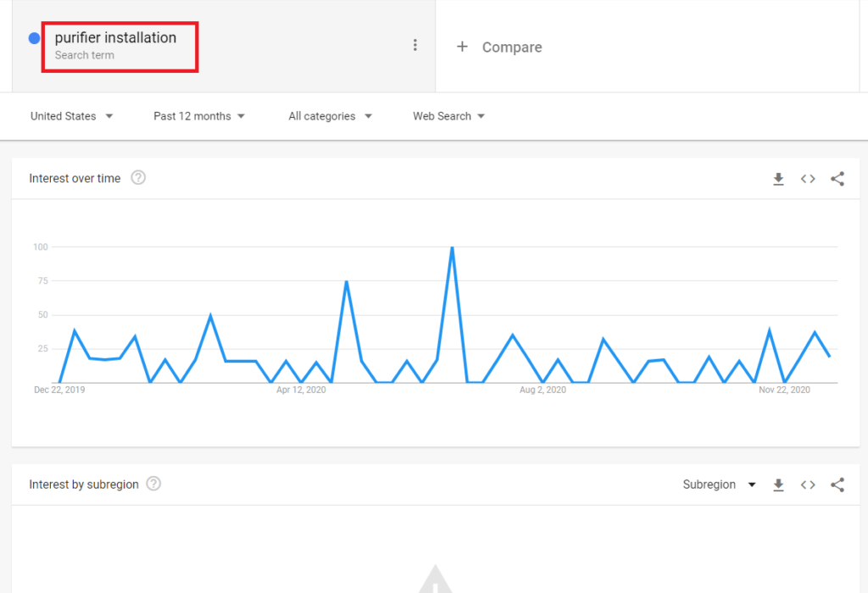Download the Interest by subregion data
Viewport: 868px width, 593px height.
(x=778, y=485)
